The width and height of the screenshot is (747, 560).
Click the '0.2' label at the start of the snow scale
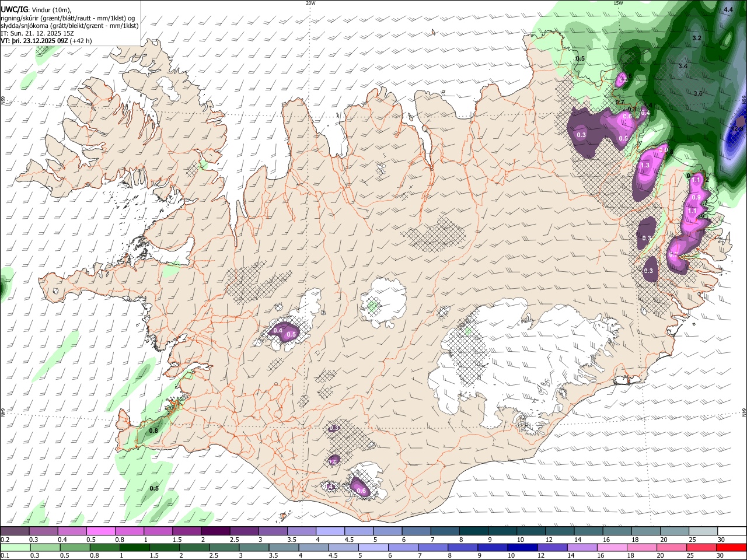(x=5, y=540)
